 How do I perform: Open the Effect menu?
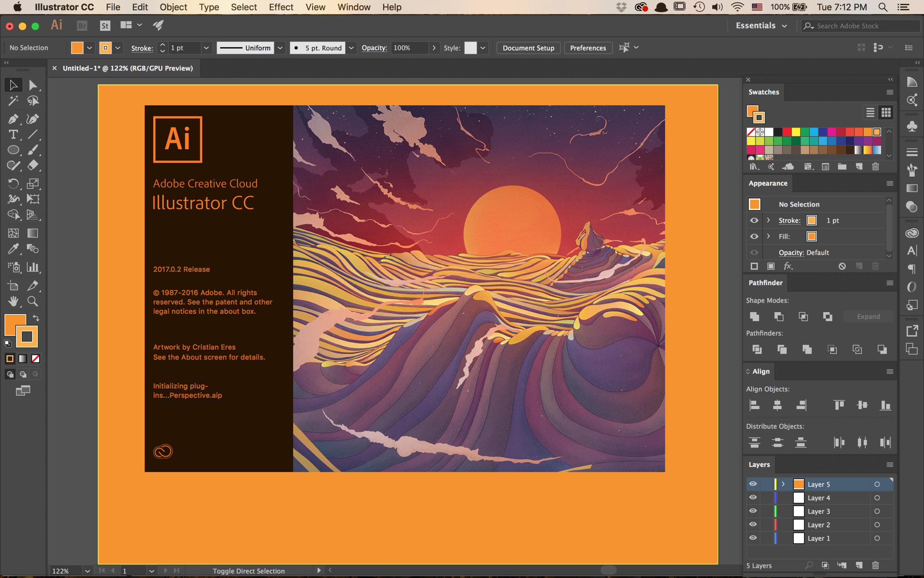pyautogui.click(x=281, y=7)
